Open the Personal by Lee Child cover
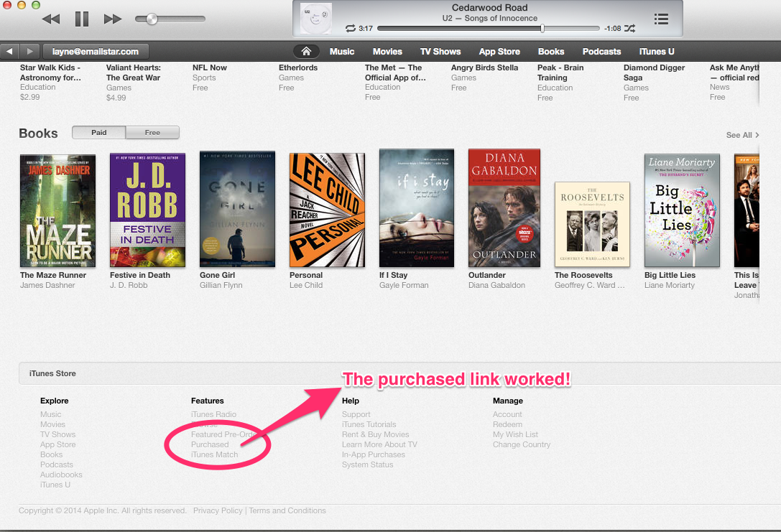Screen dimensions: 781x532 (x=327, y=210)
